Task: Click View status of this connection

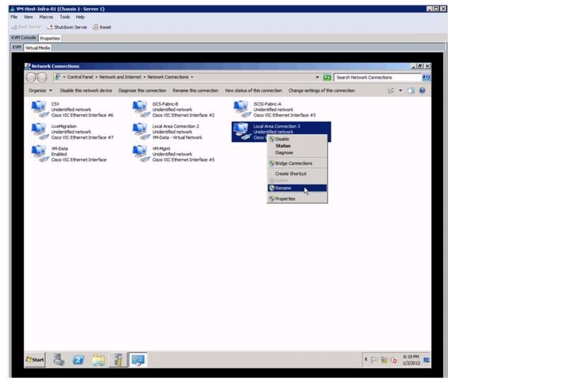Action: (253, 90)
